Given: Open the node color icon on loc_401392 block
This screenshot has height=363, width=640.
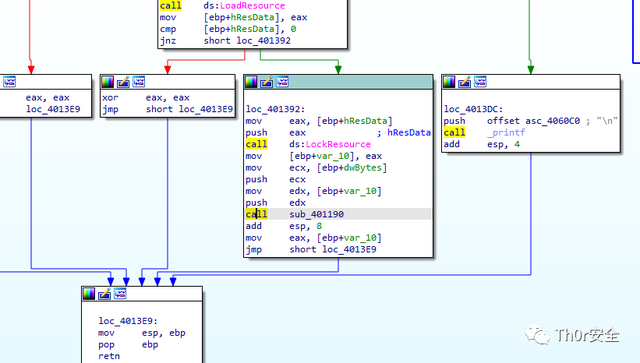Looking at the screenshot, I should tap(251, 82).
